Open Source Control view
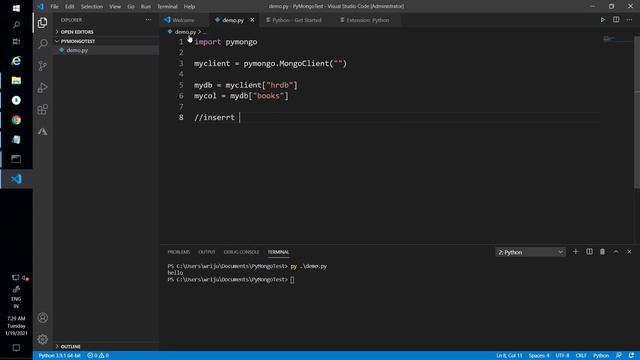 pyautogui.click(x=42, y=66)
